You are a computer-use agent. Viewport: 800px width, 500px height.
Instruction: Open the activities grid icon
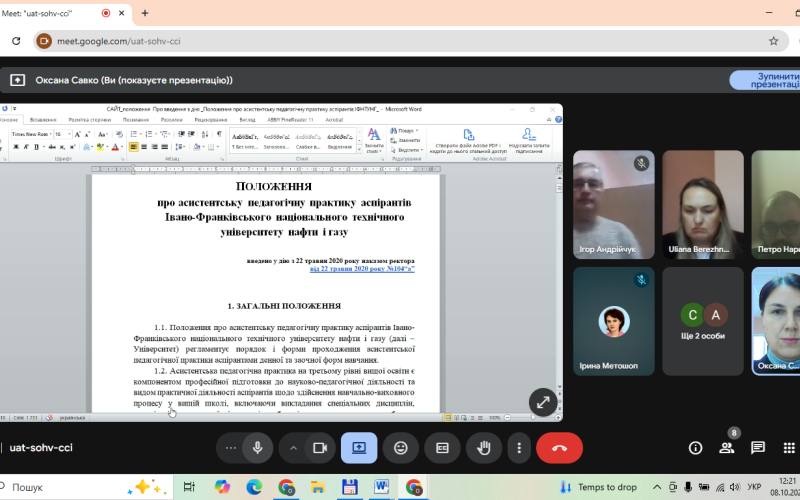(x=789, y=447)
